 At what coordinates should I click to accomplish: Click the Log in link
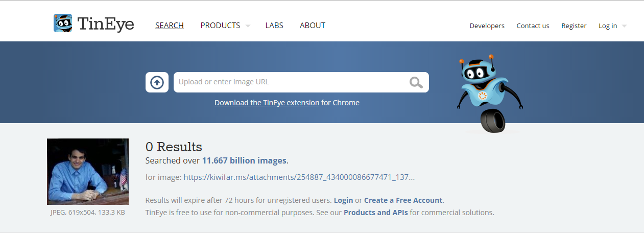pyautogui.click(x=608, y=26)
